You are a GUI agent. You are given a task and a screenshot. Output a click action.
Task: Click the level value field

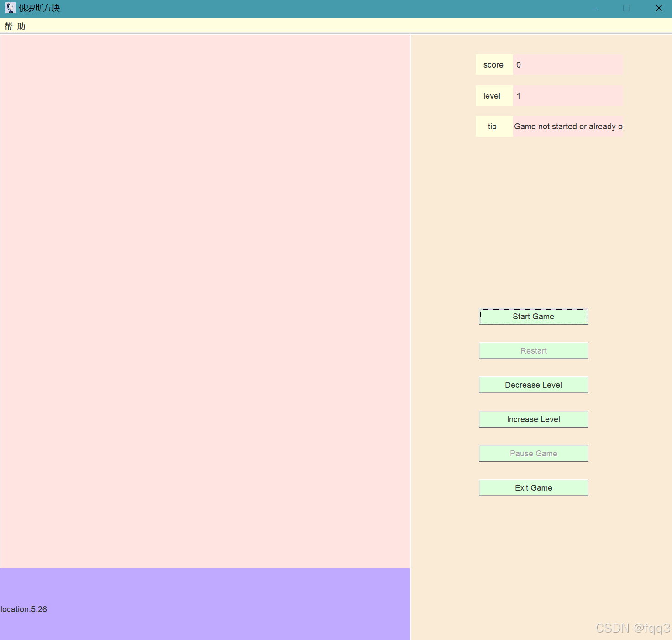click(568, 96)
